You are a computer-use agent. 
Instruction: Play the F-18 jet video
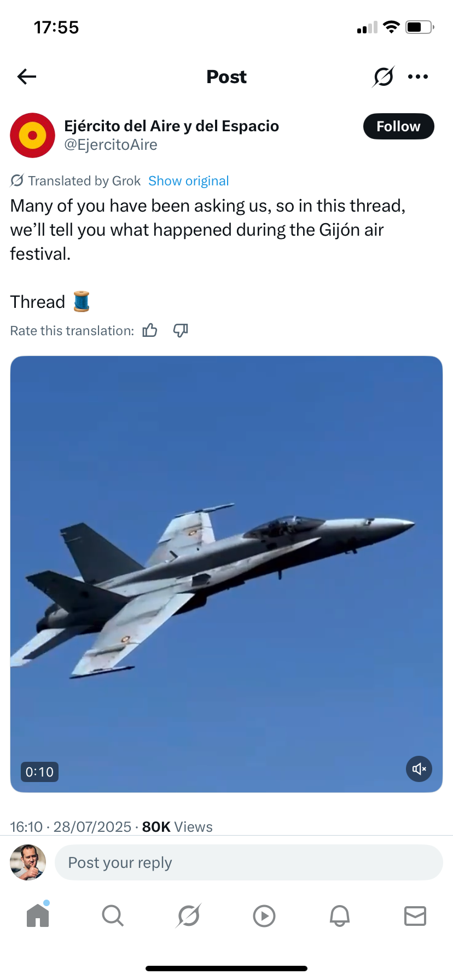pyautogui.click(x=226, y=574)
